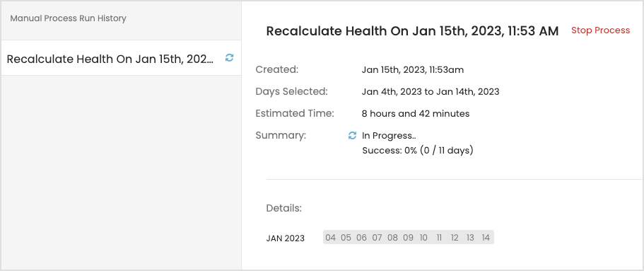Click the Success 0% progress summary
This screenshot has width=644, height=271.
(418, 151)
